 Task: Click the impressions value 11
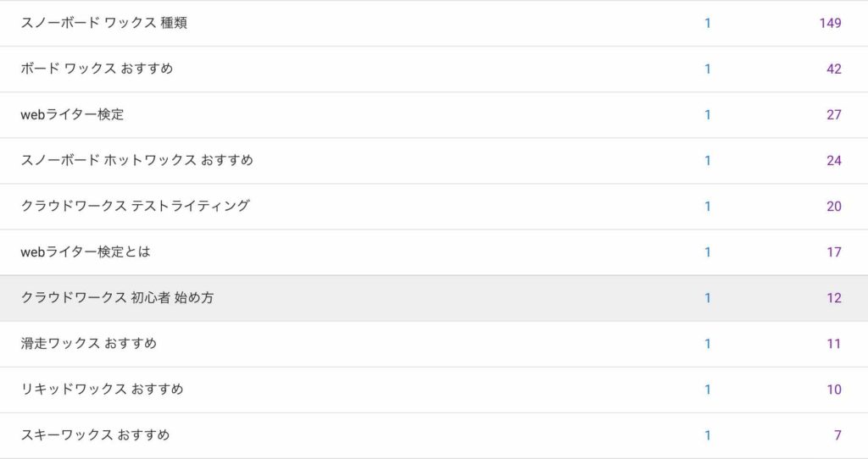point(834,344)
